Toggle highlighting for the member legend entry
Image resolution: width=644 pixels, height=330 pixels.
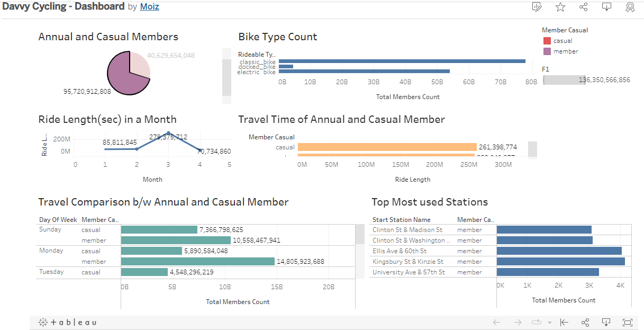pos(558,51)
